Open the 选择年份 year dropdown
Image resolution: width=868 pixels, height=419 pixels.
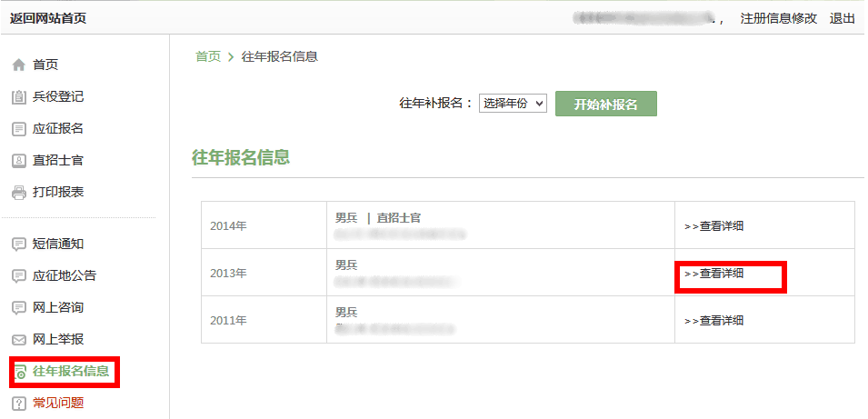[x=513, y=104]
